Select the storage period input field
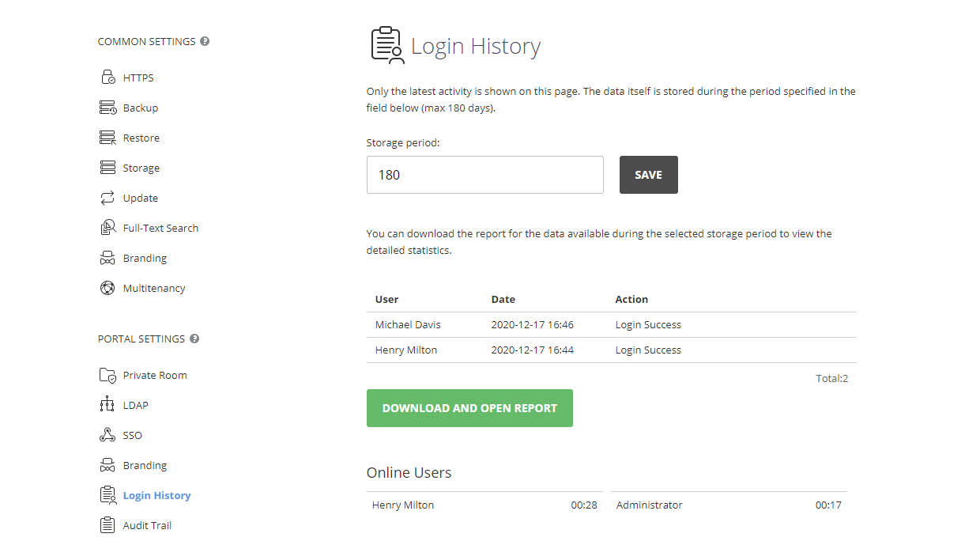 [x=484, y=174]
